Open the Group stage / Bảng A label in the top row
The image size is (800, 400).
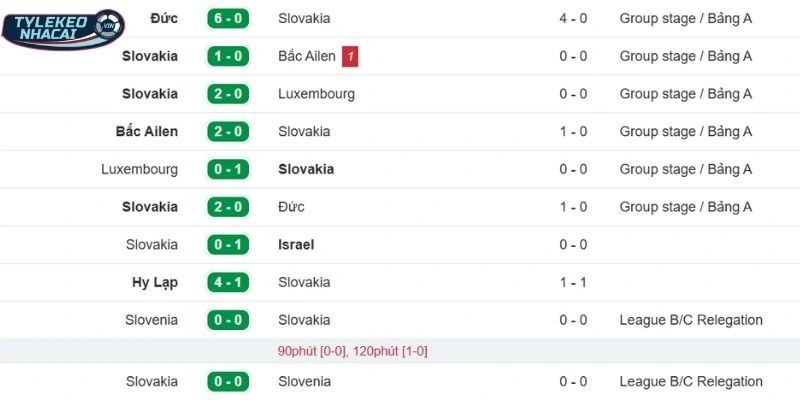pyautogui.click(x=685, y=18)
